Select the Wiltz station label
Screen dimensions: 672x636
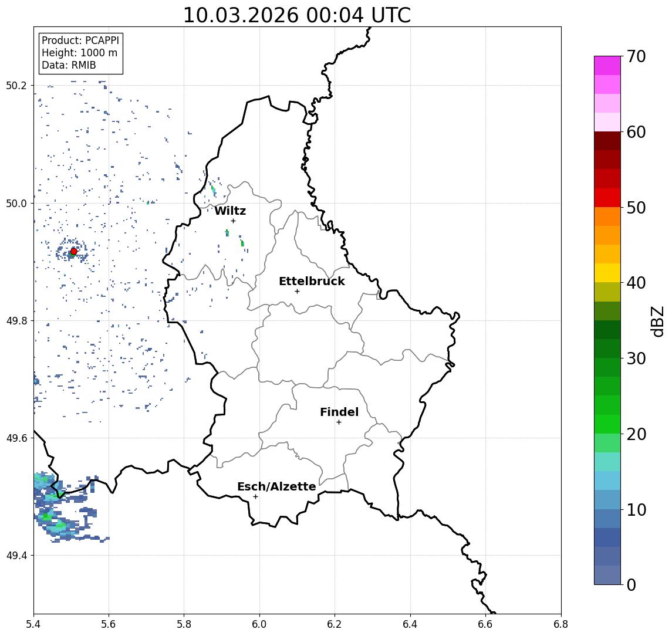(230, 211)
